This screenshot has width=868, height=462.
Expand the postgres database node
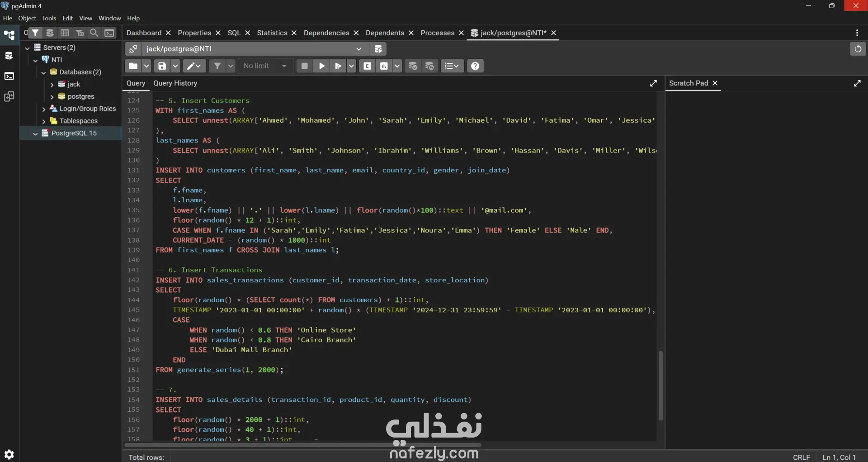coord(52,97)
